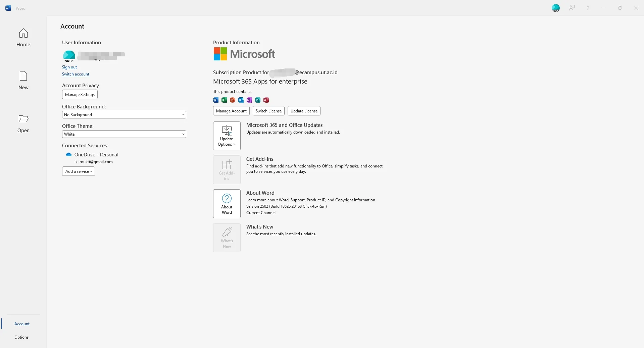The height and width of the screenshot is (348, 644).
Task: Click Microsoft 365 and Office Updates heading
Action: coord(284,125)
